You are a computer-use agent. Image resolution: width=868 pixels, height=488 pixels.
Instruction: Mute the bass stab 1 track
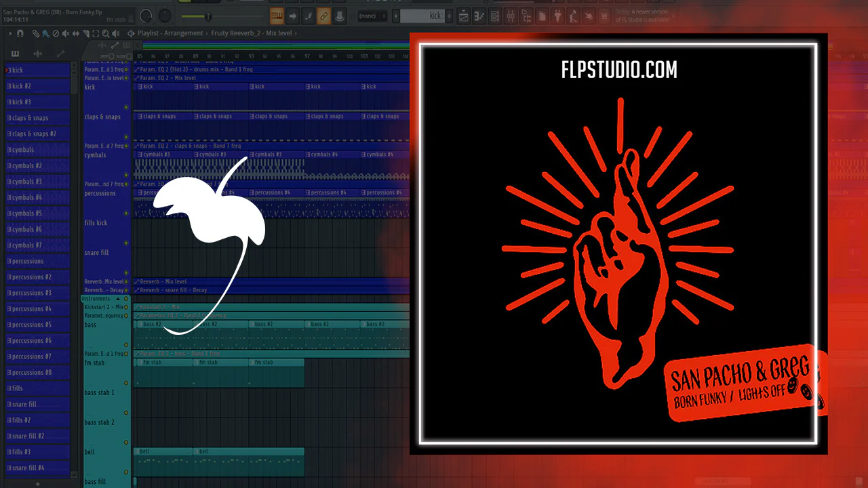point(126,413)
